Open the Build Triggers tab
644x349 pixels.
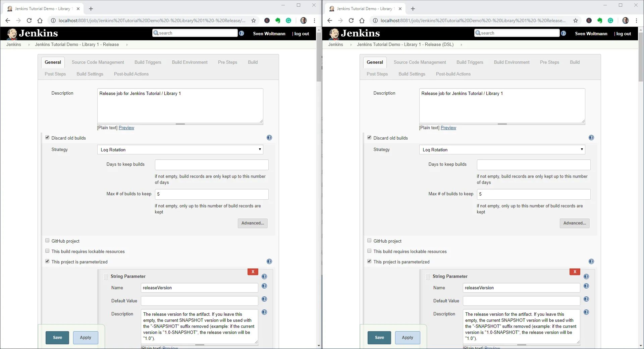pyautogui.click(x=148, y=62)
